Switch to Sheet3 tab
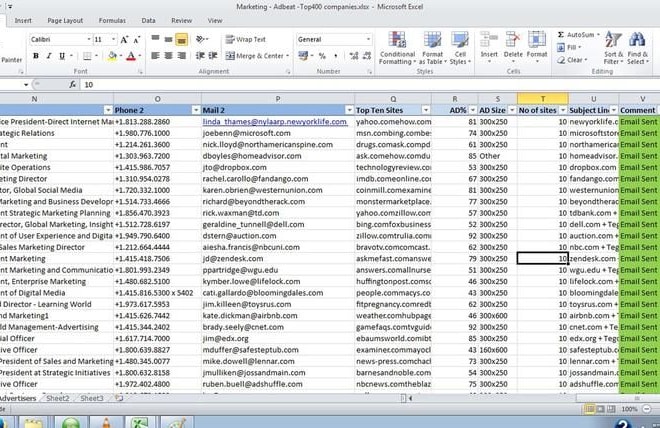Image resolution: width=660 pixels, height=428 pixels. 91,398
